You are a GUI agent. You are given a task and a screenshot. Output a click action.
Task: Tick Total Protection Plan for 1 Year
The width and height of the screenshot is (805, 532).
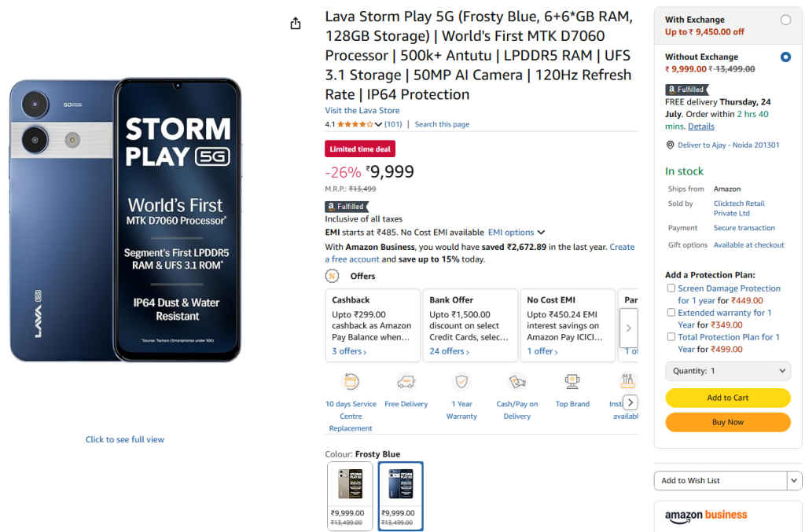pos(671,337)
